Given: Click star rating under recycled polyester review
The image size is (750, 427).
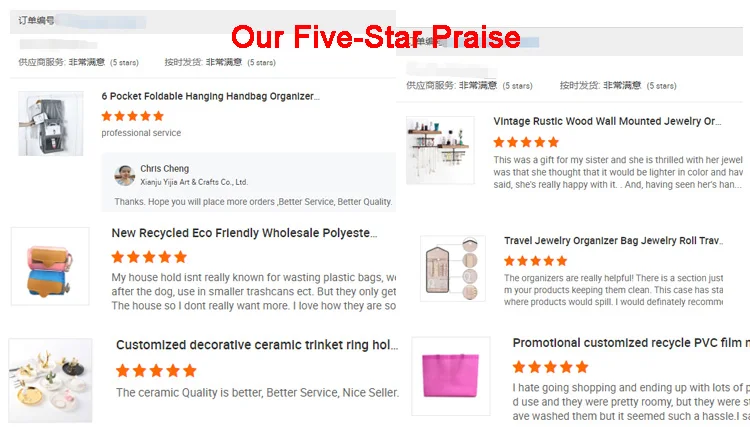Looking at the screenshot, I should click(149, 257).
